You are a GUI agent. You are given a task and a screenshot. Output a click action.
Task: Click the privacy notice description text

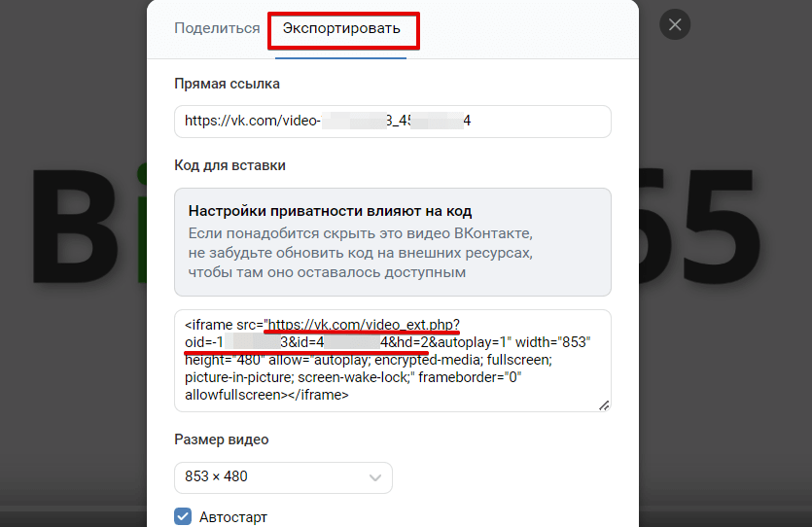360,254
